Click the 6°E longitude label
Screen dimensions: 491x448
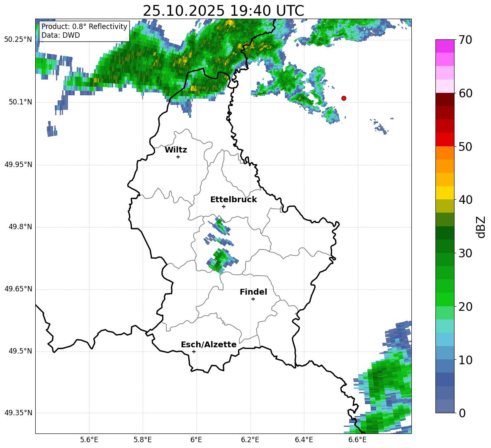196,440
